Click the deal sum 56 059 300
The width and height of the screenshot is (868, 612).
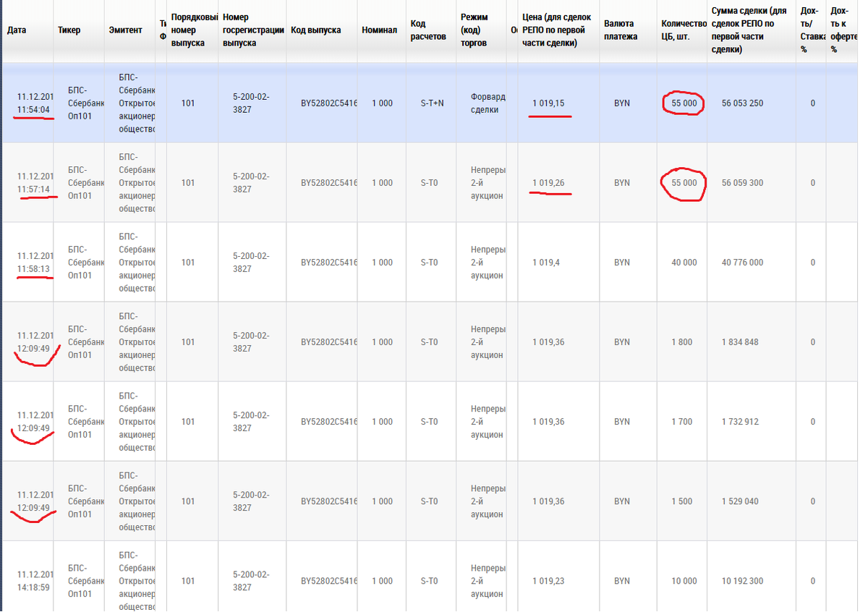(742, 183)
